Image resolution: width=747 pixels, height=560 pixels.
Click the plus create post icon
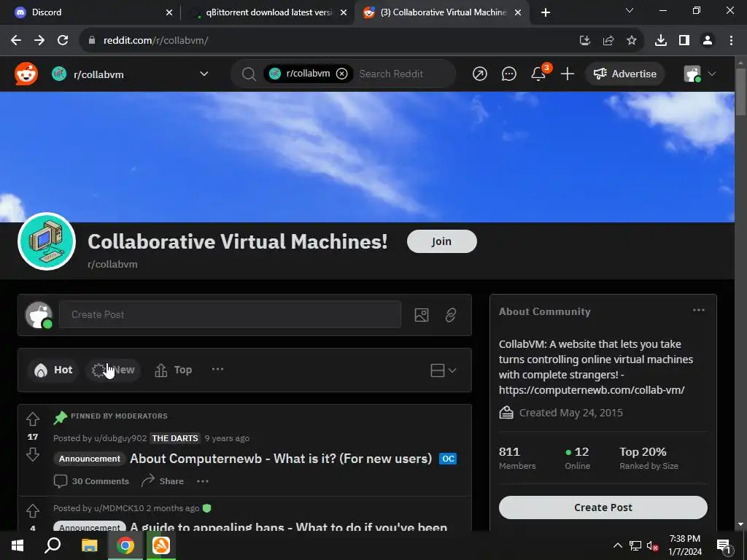(568, 74)
